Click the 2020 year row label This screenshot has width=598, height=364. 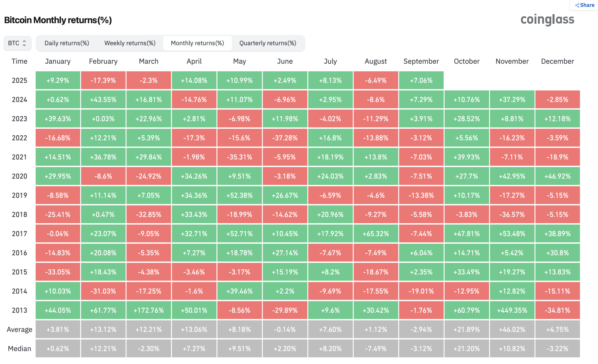(19, 176)
